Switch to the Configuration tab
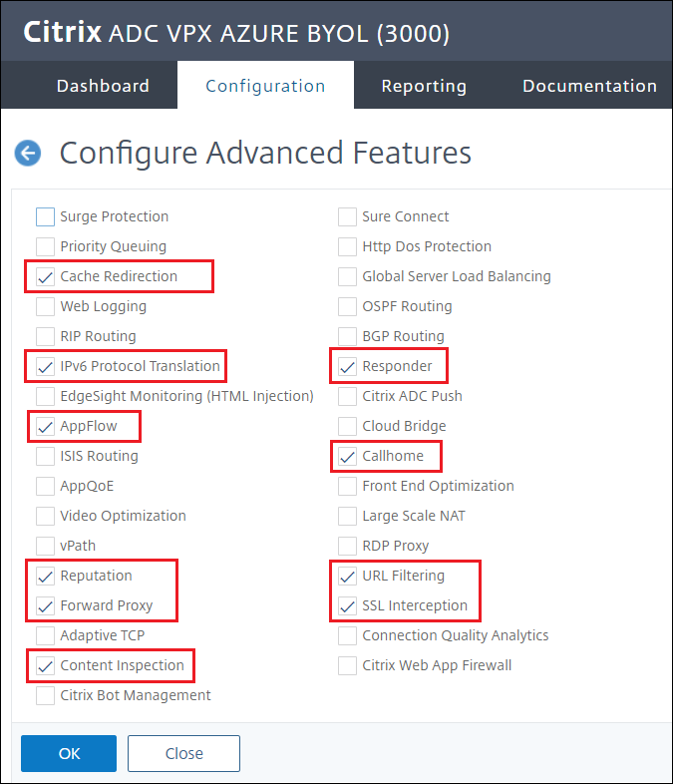 [265, 86]
